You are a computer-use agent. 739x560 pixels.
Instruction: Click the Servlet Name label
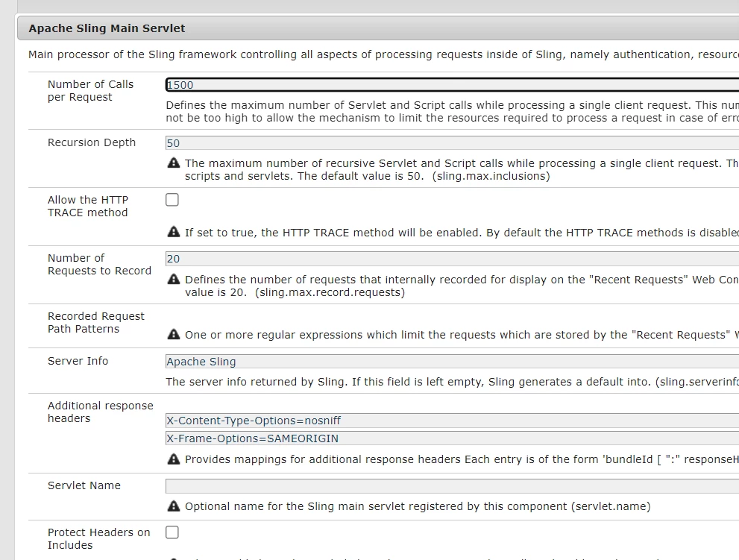[x=84, y=485]
